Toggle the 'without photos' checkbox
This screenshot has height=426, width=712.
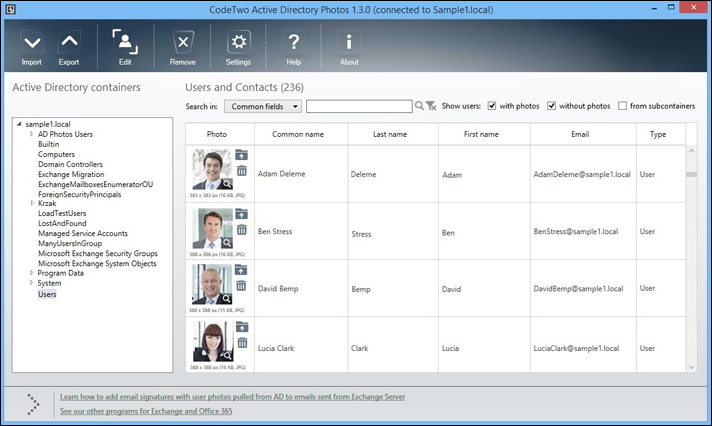pyautogui.click(x=551, y=106)
